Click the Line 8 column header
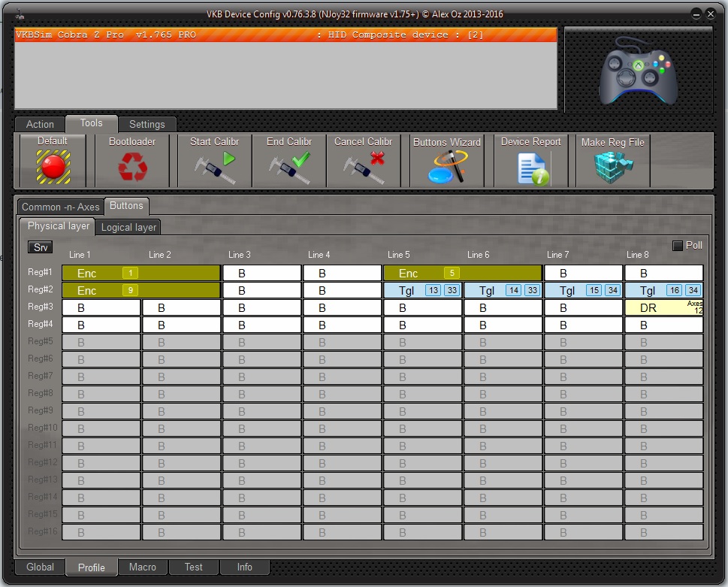 637,255
